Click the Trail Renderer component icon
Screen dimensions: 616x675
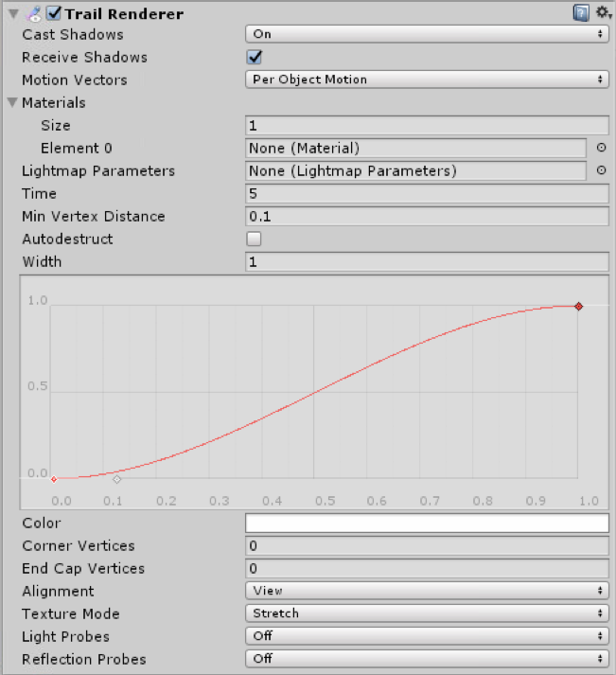[x=34, y=14]
